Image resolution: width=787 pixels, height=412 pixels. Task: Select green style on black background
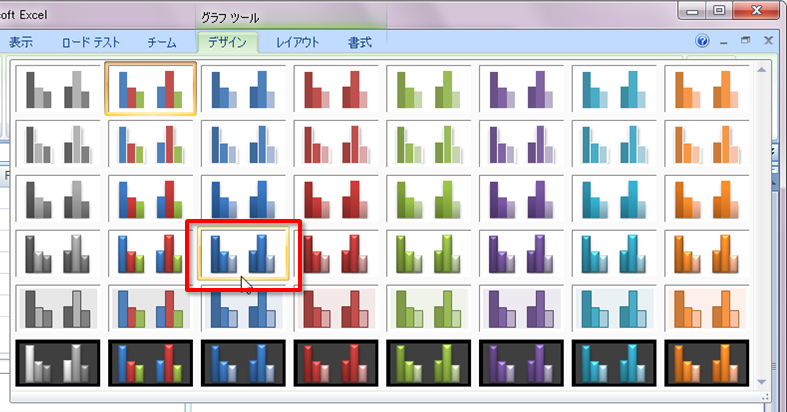pos(429,363)
